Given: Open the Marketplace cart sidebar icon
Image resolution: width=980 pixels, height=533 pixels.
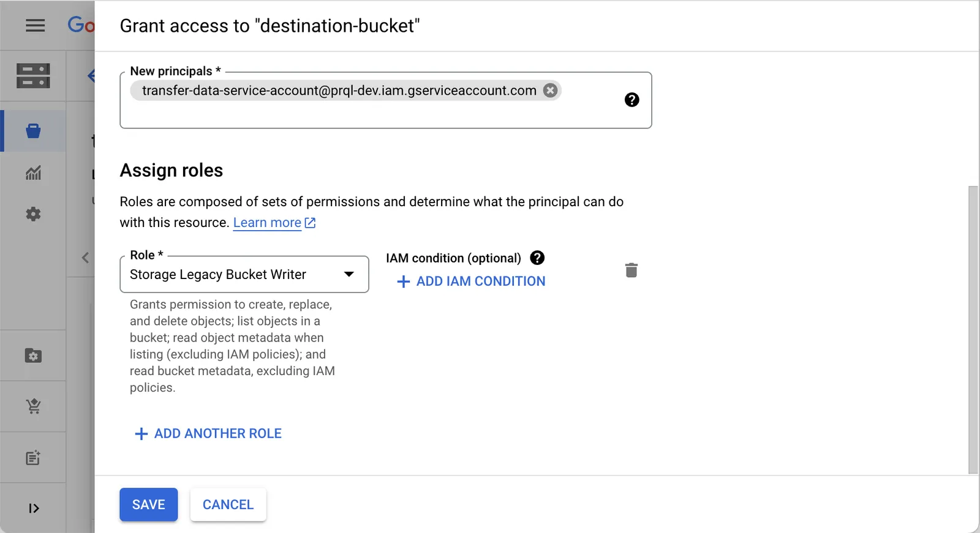Looking at the screenshot, I should point(33,406).
